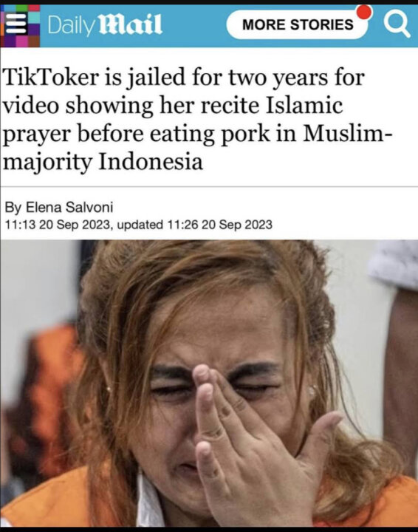The width and height of the screenshot is (418, 532).
Task: Tap the word "Mail" in the masthead
Action: [129, 24]
